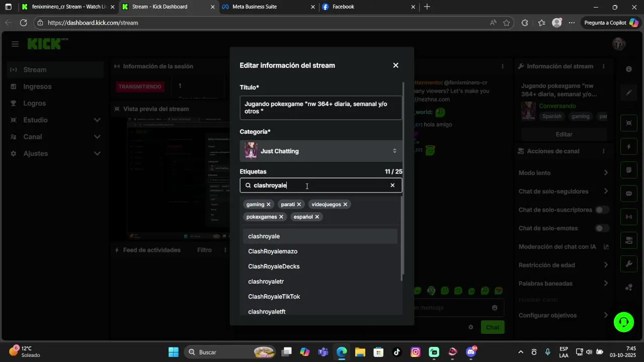
Task: Open the Just Chatting category dropdown
Action: pos(321,151)
